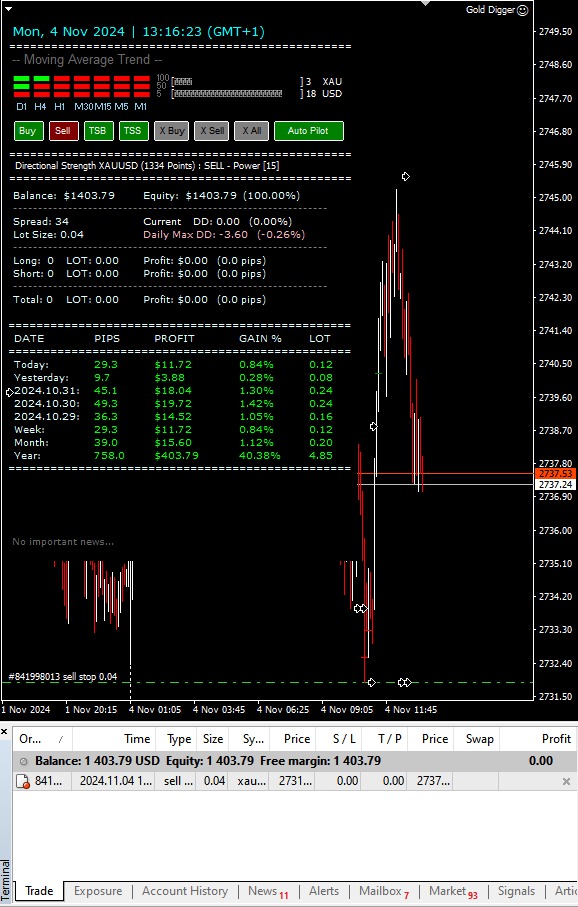Open the Exposure tab

98,891
